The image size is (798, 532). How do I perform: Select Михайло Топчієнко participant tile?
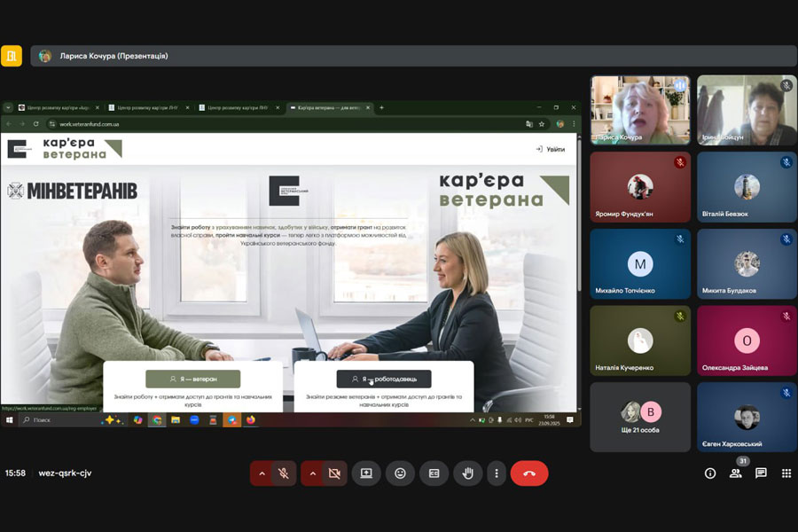click(x=640, y=263)
